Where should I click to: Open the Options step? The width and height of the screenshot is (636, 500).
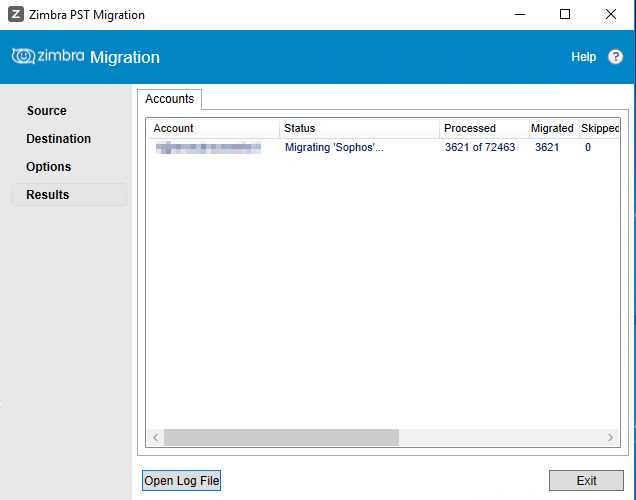[x=49, y=167]
